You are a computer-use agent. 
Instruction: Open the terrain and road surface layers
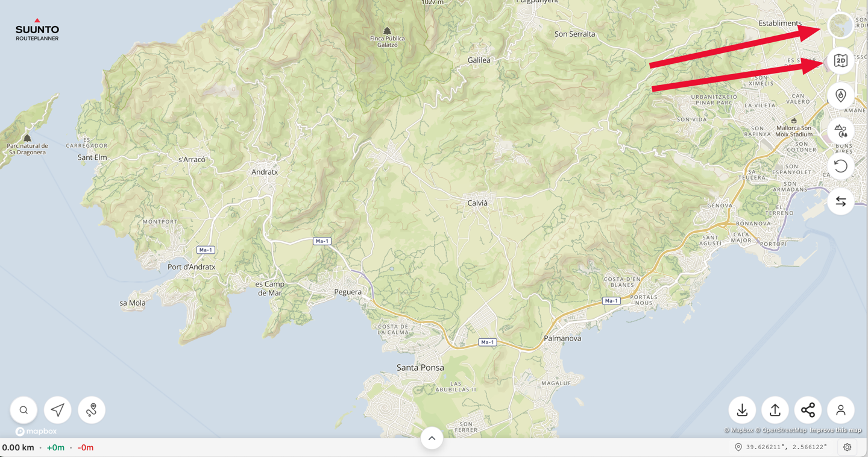[840, 131]
